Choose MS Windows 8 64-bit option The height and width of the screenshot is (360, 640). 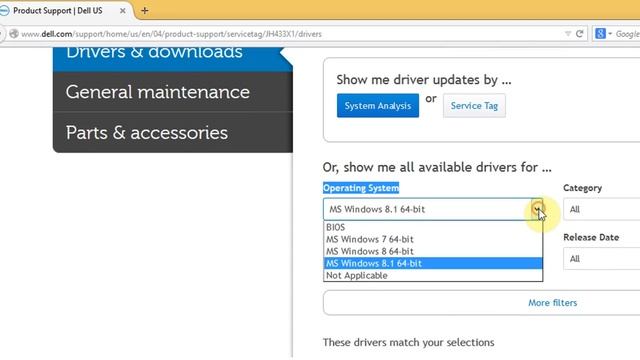pos(433,251)
